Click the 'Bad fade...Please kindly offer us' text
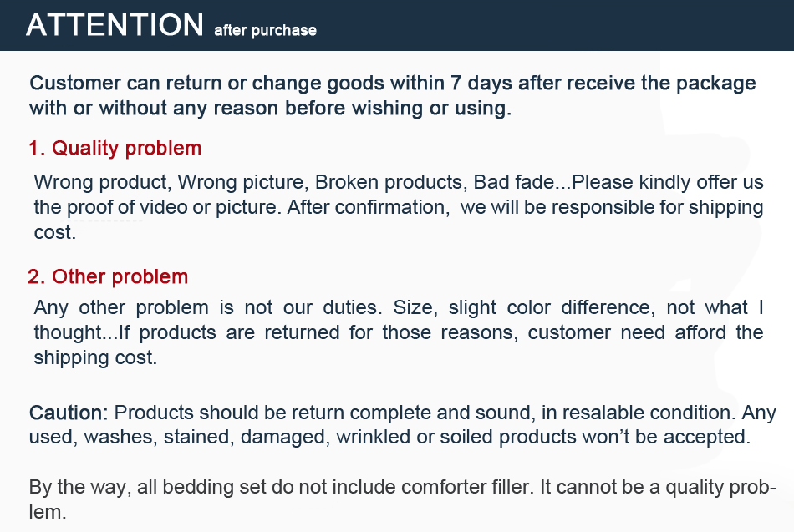 coord(618,182)
